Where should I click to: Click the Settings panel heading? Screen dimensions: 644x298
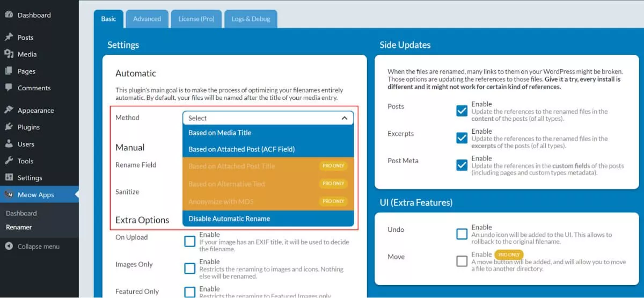(123, 45)
